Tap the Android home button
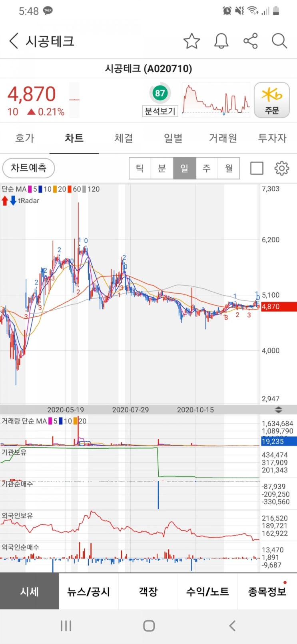 pyautogui.click(x=149, y=626)
